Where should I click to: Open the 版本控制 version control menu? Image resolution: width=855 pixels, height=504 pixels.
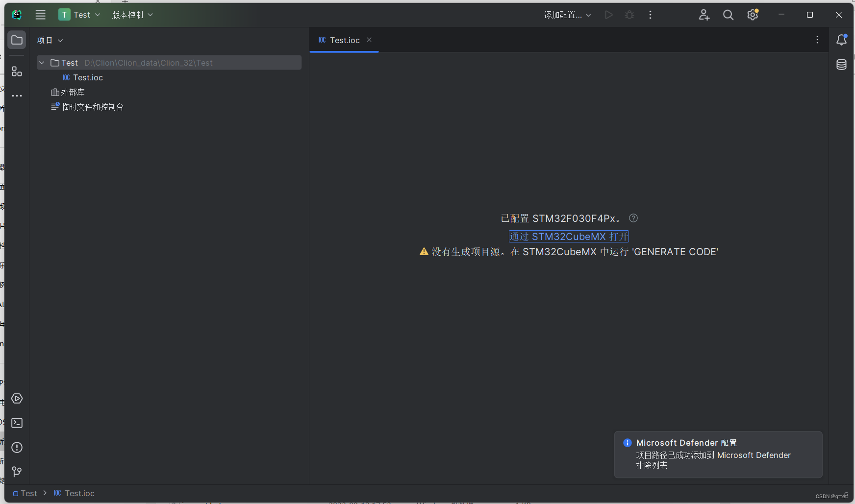tap(132, 15)
